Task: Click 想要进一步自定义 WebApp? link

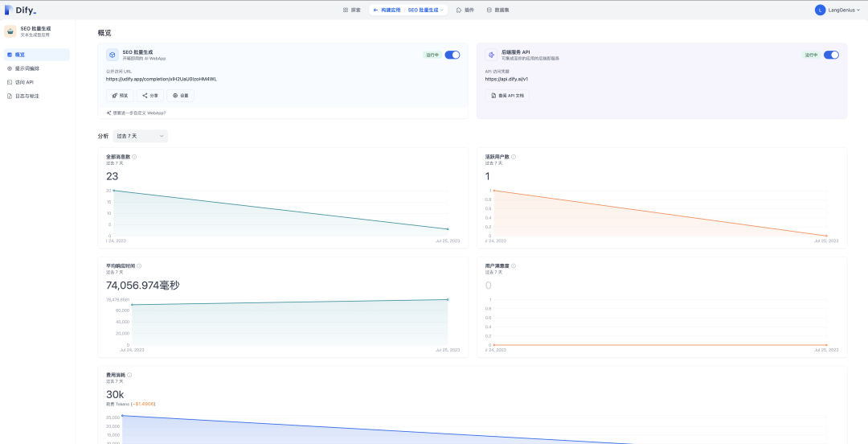Action: (136, 113)
